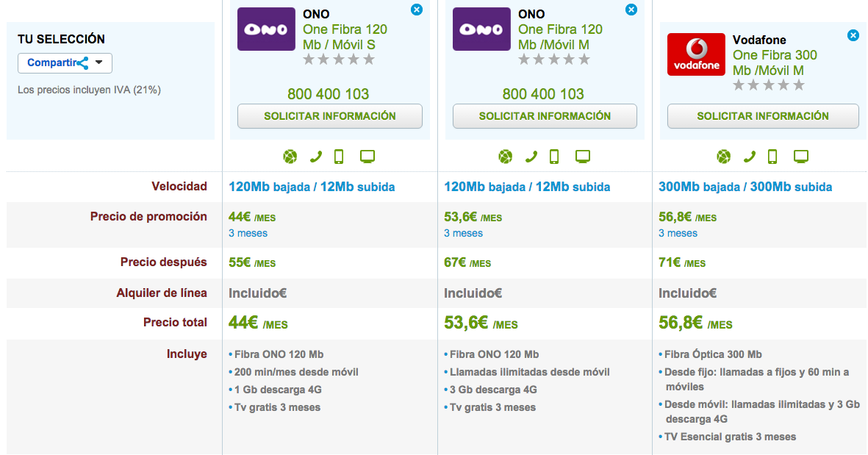Click 'Llamadas ilimitadas desde móvil' feature
Image resolution: width=868 pixels, height=455 pixels.
click(530, 372)
